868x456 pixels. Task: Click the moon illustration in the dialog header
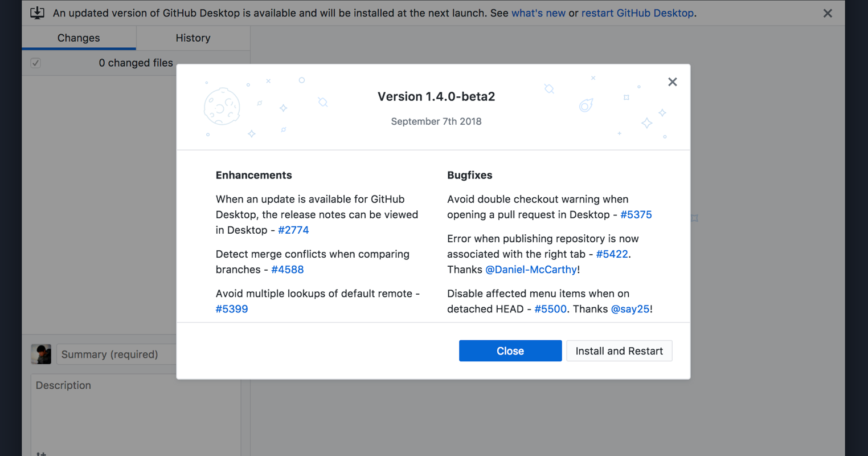pos(222,107)
